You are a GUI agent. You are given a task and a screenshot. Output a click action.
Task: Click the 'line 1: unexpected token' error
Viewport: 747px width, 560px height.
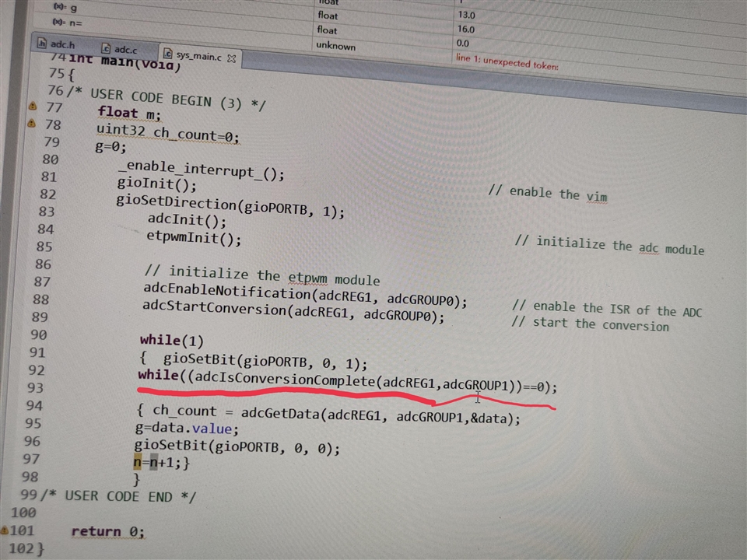(507, 61)
